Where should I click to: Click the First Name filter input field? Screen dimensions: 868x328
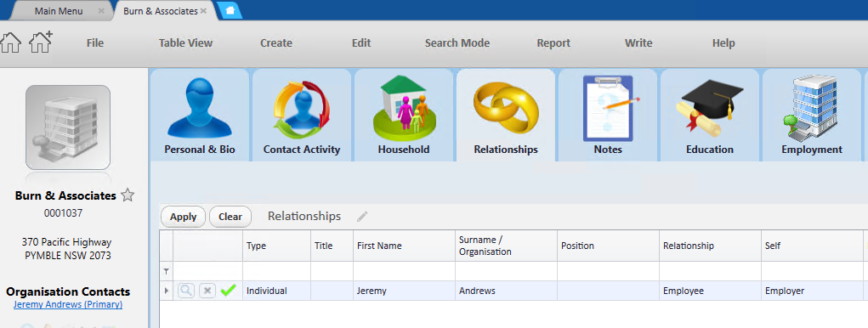coord(404,271)
